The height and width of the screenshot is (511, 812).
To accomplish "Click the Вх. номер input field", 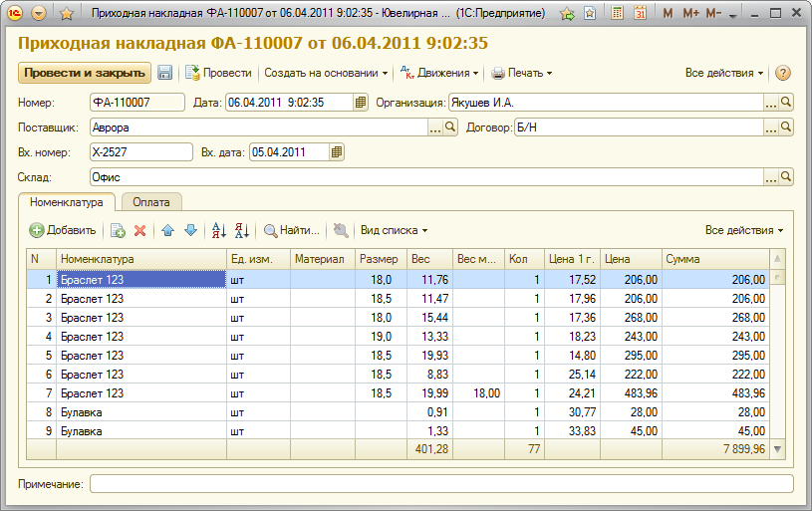I will tap(141, 152).
